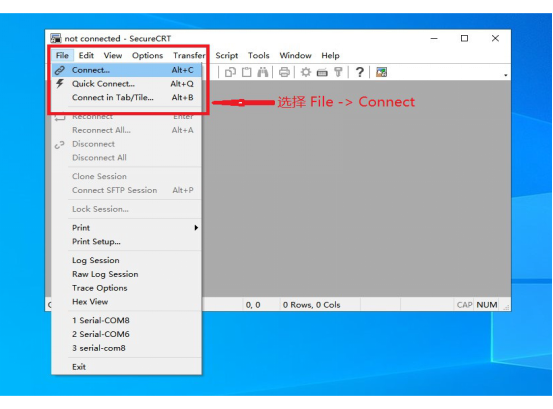Click the Print toolbar icon
This screenshot has height=409, width=553.
click(284, 72)
